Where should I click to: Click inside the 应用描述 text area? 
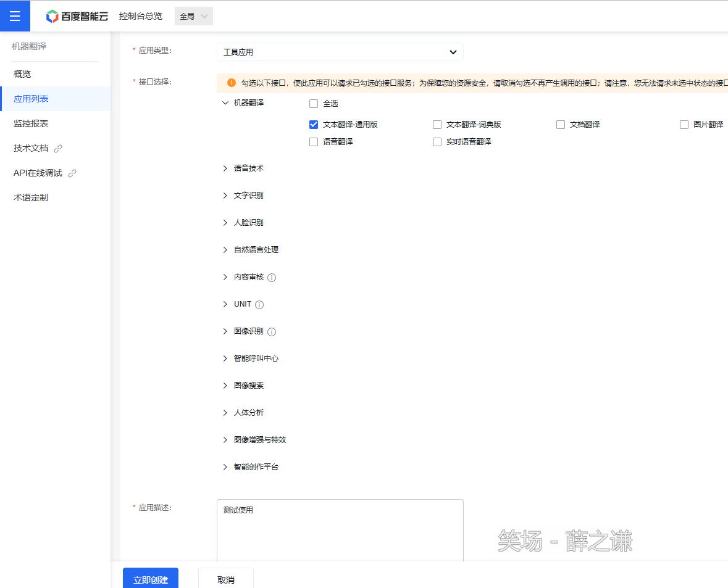[x=340, y=531]
